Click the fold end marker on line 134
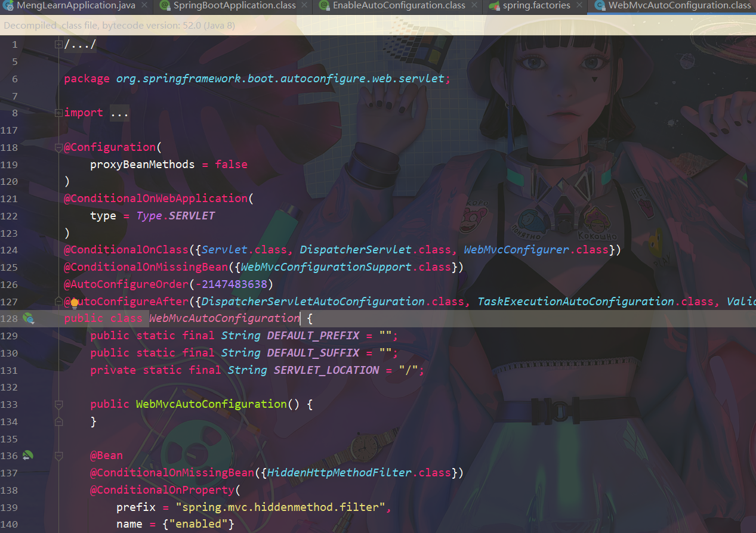 pos(58,422)
